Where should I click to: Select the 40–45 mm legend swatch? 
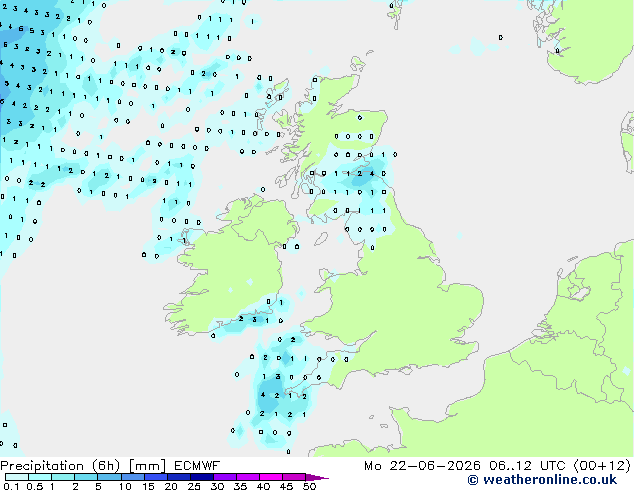[271, 477]
